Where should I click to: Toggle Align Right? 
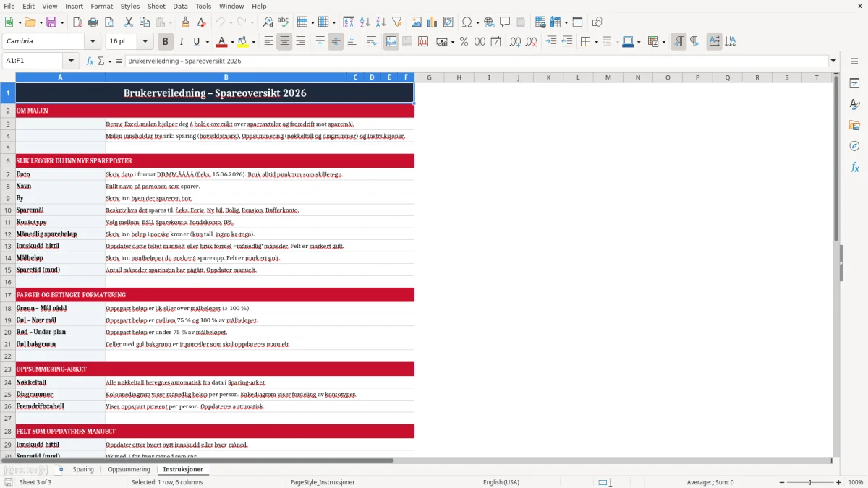pyautogui.click(x=300, y=42)
